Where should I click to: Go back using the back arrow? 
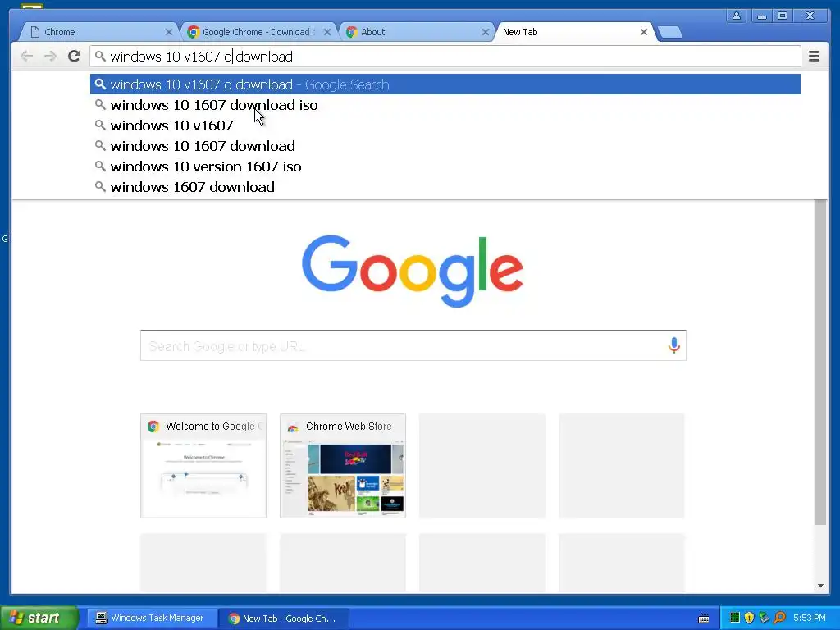26,57
